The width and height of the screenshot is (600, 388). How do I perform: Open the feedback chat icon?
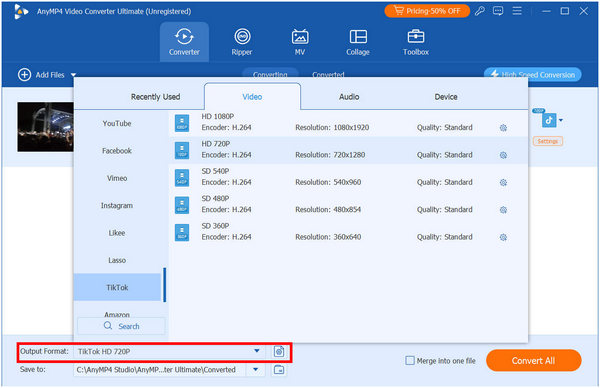tap(498, 11)
